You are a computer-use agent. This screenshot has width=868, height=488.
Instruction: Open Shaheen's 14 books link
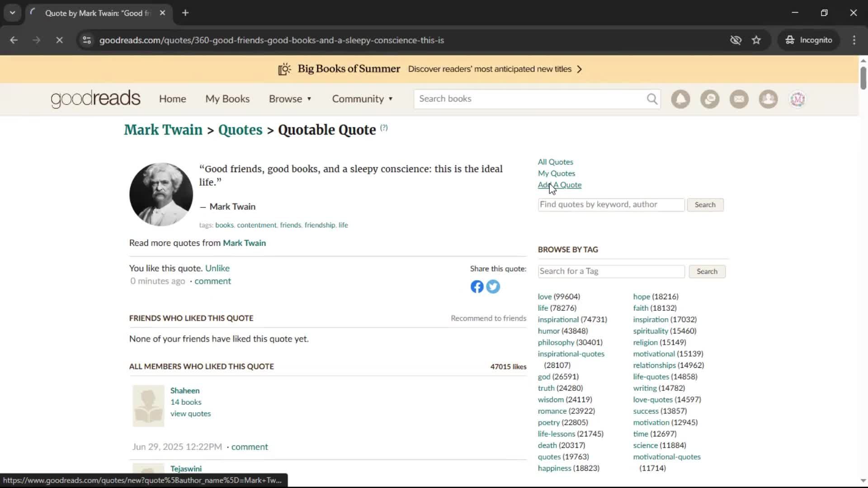tap(186, 402)
